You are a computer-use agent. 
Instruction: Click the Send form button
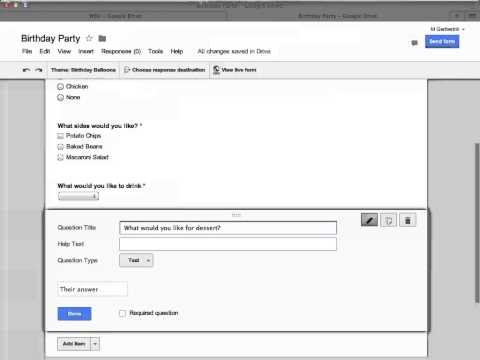tap(442, 42)
